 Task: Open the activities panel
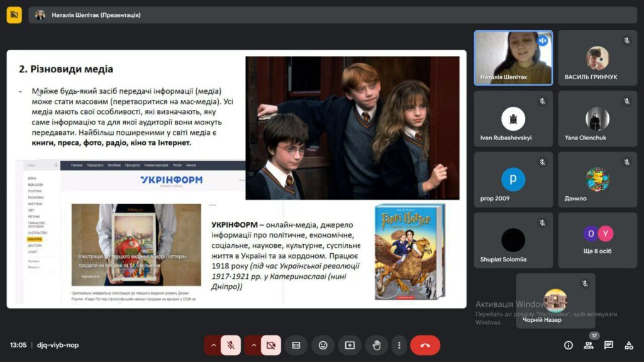point(628,345)
